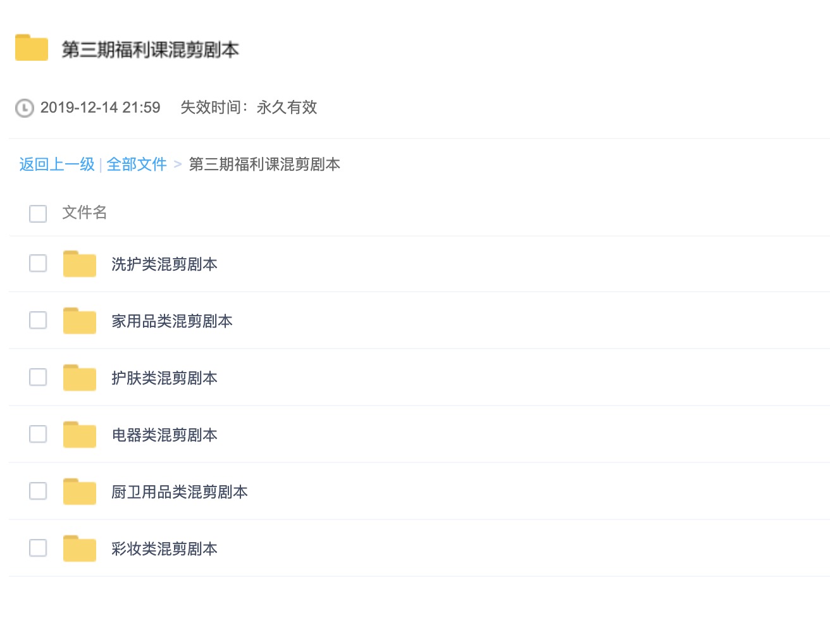The width and height of the screenshot is (830, 644).
Task: Click the 文件名 column header
Action: [85, 213]
